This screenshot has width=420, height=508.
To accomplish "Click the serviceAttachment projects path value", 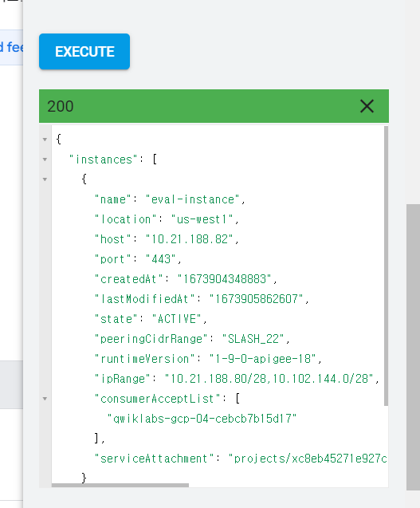I will click(x=308, y=459).
